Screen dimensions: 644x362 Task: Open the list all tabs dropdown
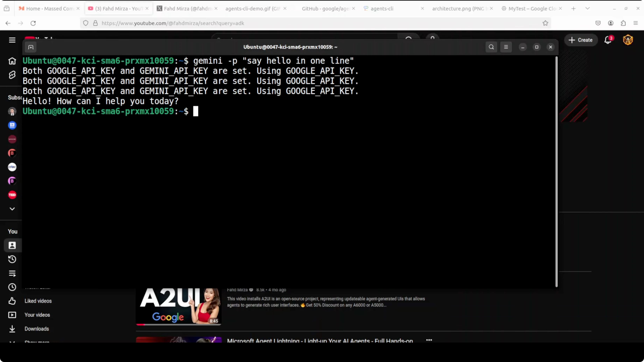[587, 9]
